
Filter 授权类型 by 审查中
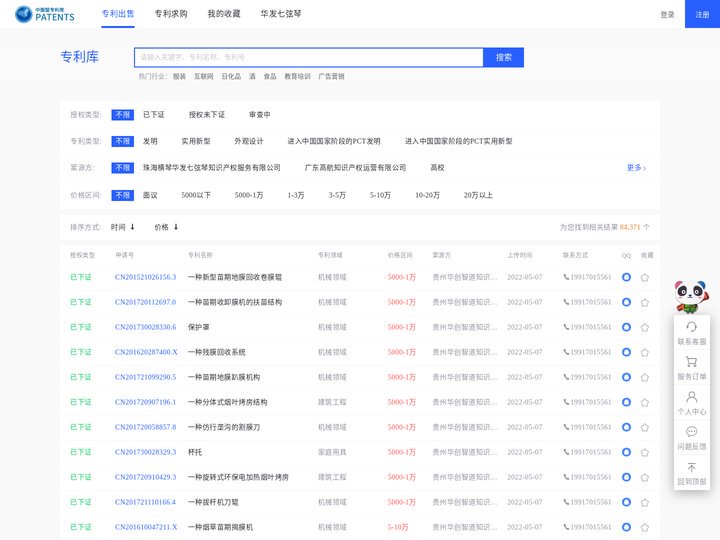point(259,114)
